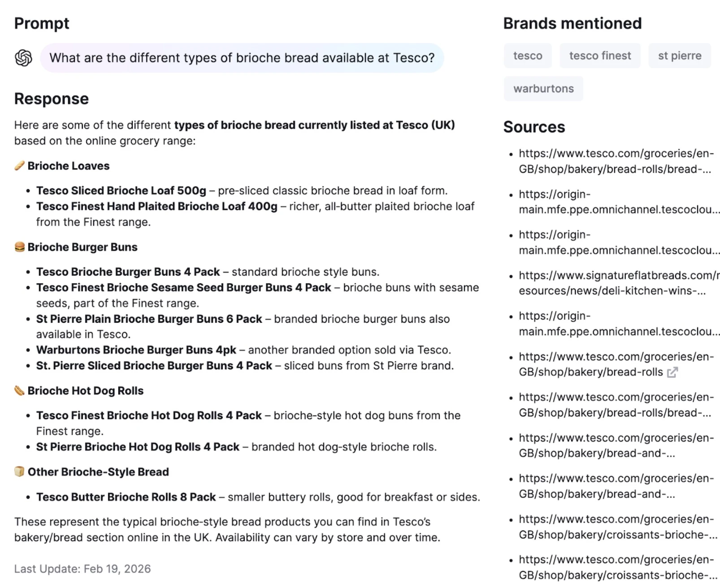Viewport: 720px width, 588px height.
Task: Select the "tesco" brand tag
Action: coord(527,56)
